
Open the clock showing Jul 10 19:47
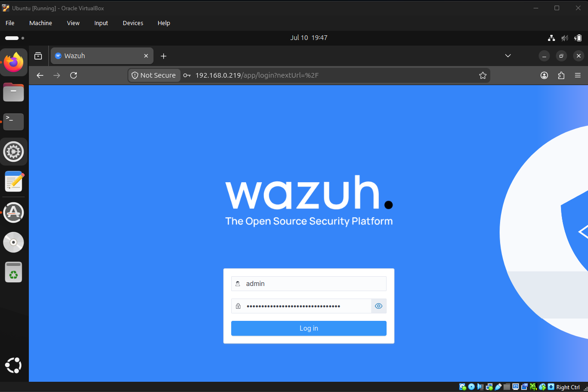309,38
